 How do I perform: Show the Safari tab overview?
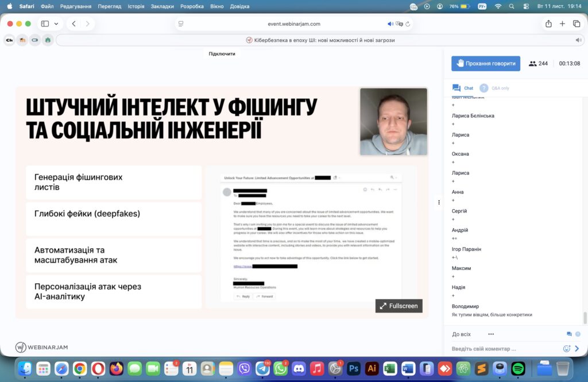(x=577, y=24)
